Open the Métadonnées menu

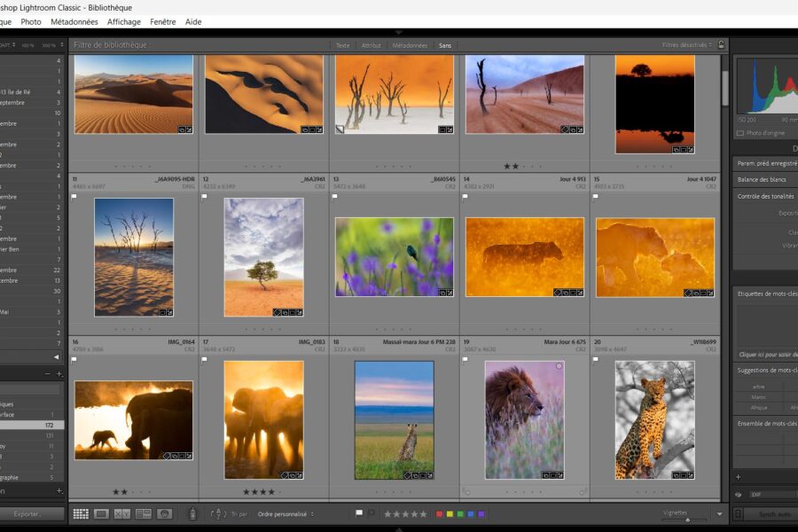pyautogui.click(x=74, y=21)
